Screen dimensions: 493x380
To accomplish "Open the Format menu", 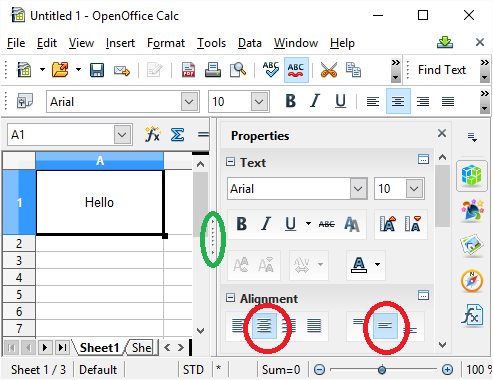I will tap(166, 43).
